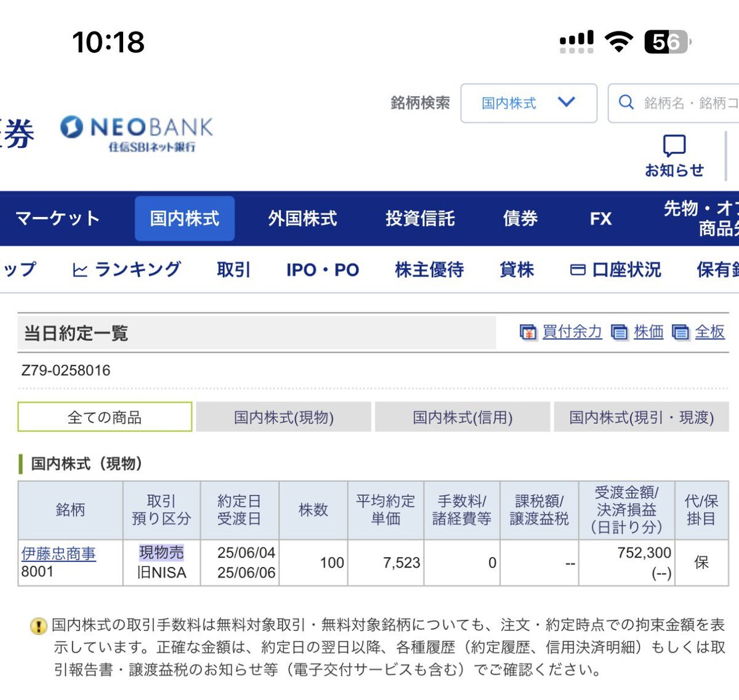Focus the 銘柄名 search input field
Image resolution: width=739 pixels, height=700 pixels.
[x=674, y=103]
